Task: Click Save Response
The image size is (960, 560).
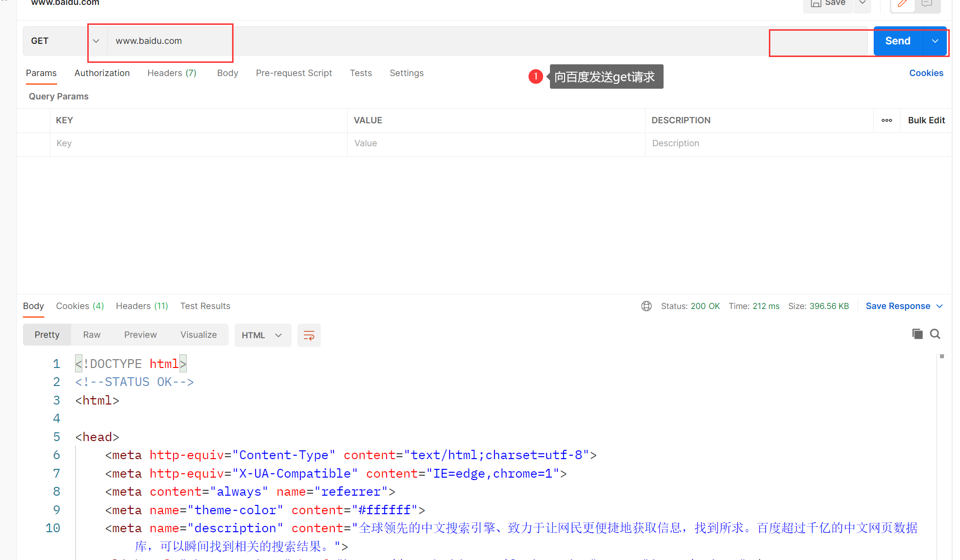Action: 898,306
